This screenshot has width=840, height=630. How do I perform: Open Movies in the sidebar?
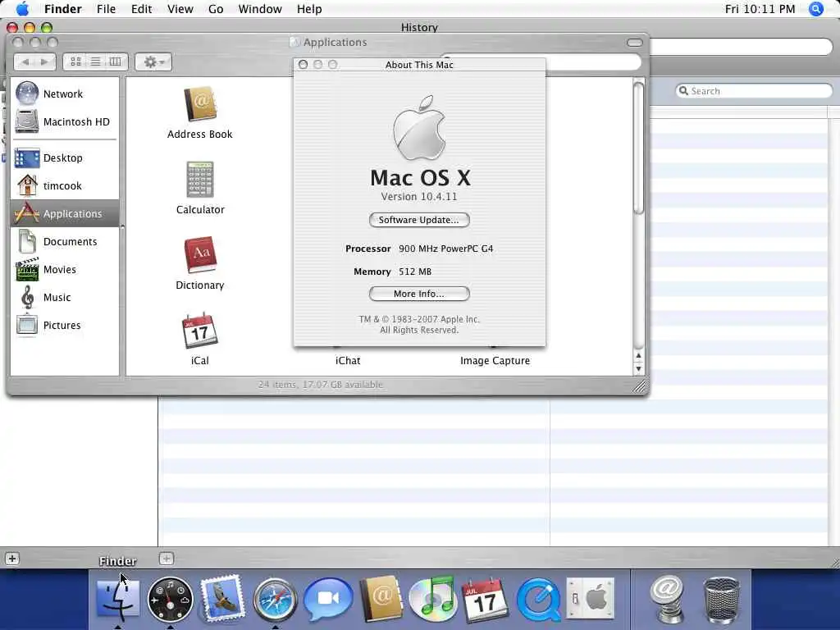[x=63, y=269]
